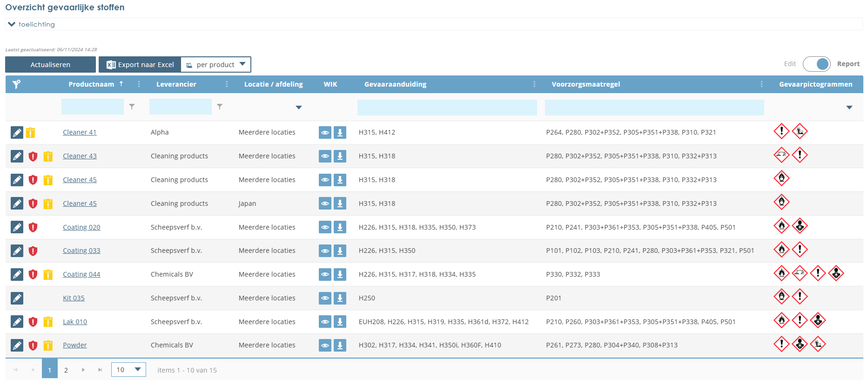Click the red shield warning icon for Coating 020

pos(33,227)
